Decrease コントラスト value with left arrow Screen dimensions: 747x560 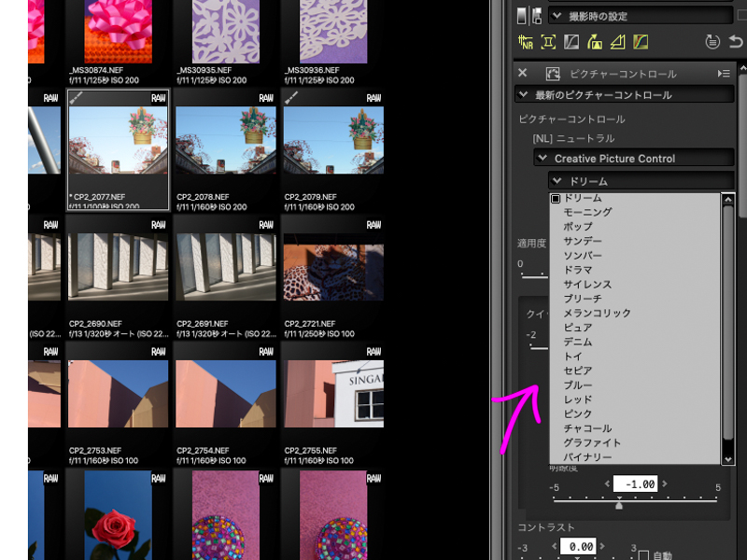pos(554,546)
